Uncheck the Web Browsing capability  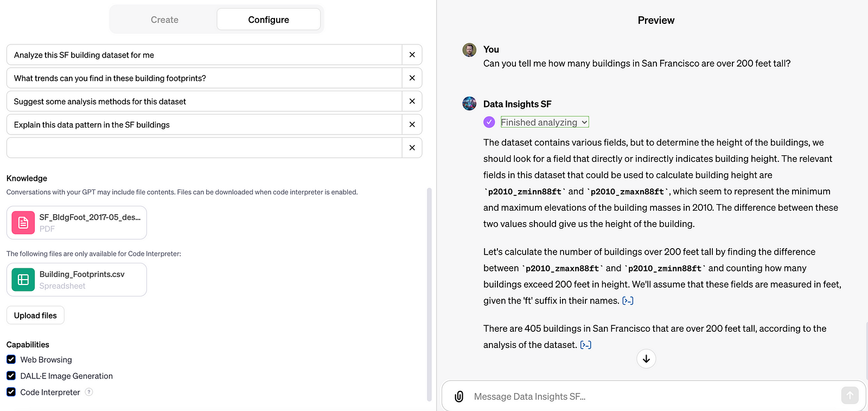click(x=11, y=359)
